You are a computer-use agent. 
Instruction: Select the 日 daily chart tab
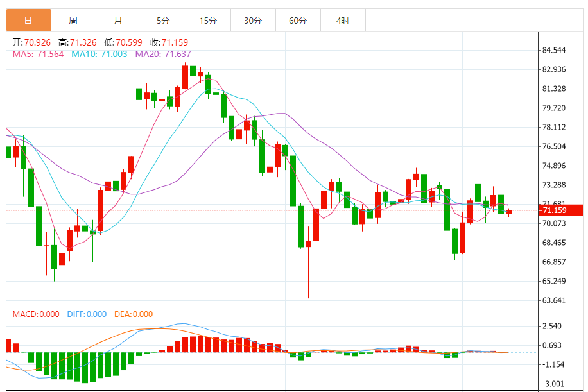tap(28, 21)
